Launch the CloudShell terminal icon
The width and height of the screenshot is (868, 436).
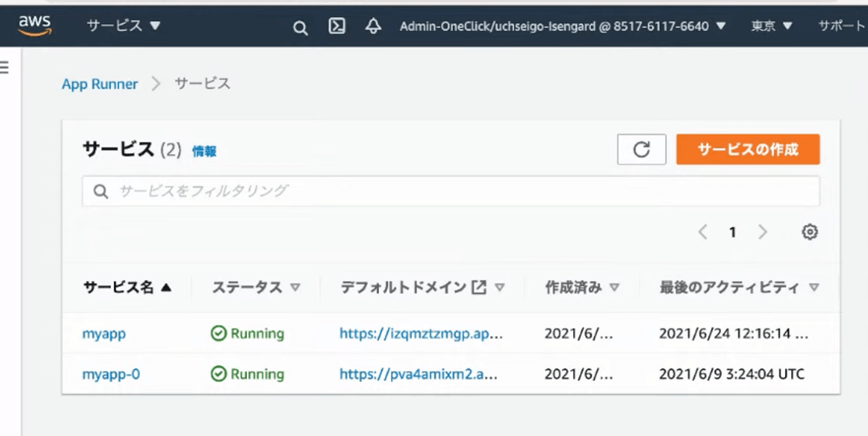[337, 26]
